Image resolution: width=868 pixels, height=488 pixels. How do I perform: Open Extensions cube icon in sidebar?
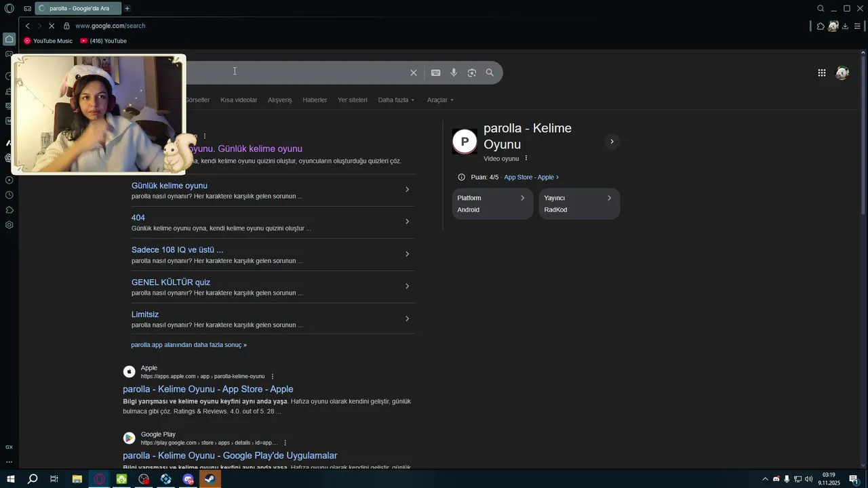9,210
